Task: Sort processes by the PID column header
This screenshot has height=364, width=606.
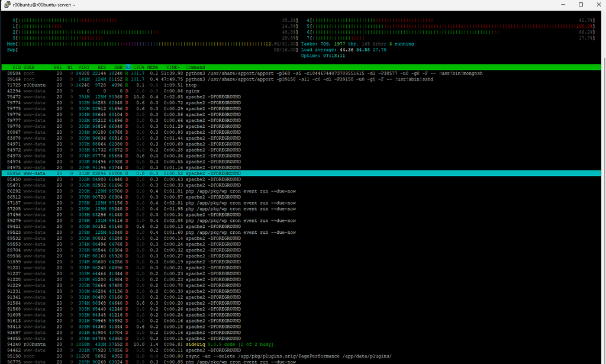Action: [x=17, y=67]
